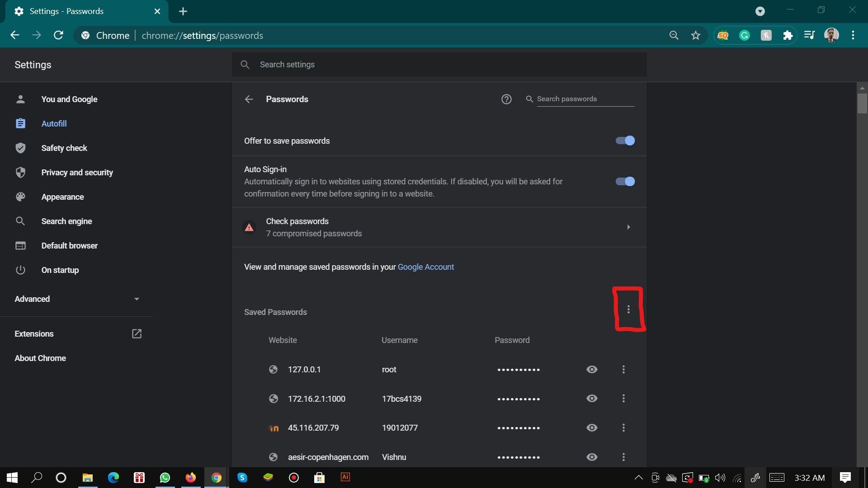Open the Extensions puzzle piece menu
Screen dimensions: 868x488
click(x=788, y=35)
